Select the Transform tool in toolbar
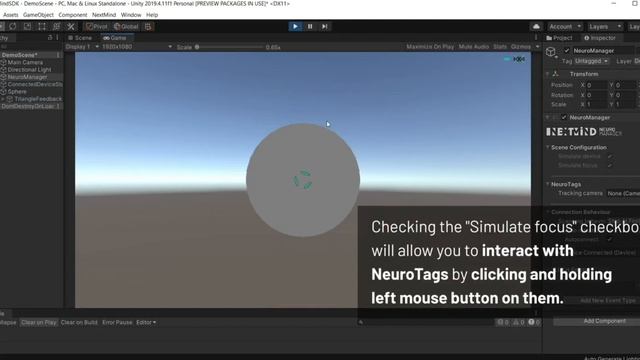Viewport: 640px width, 360px height. [56, 27]
